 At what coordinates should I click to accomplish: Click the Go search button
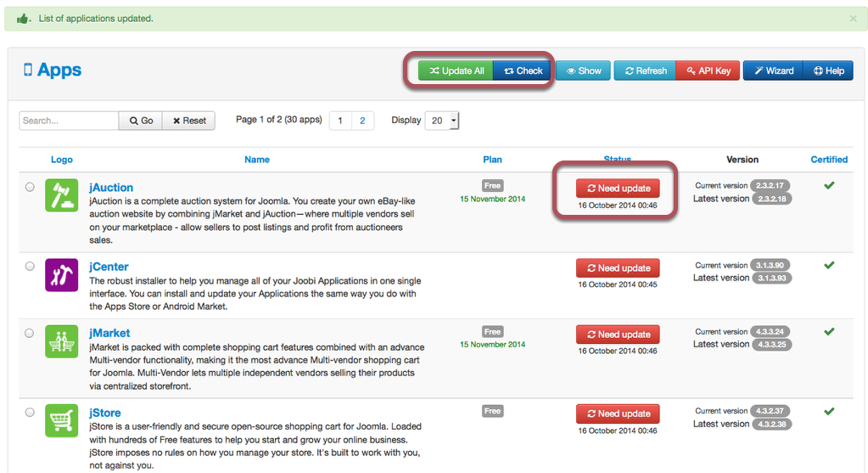click(x=141, y=121)
